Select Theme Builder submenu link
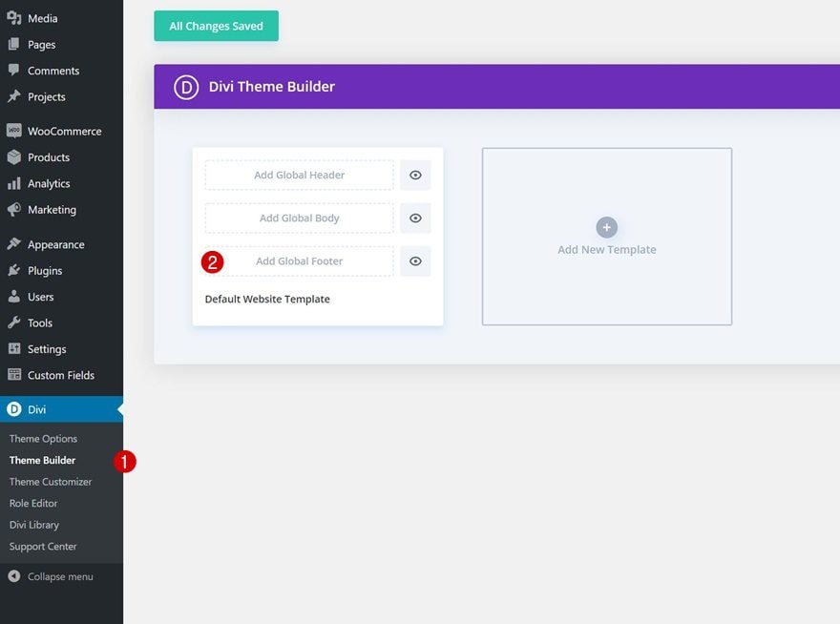Image resolution: width=840 pixels, height=624 pixels. (42, 460)
